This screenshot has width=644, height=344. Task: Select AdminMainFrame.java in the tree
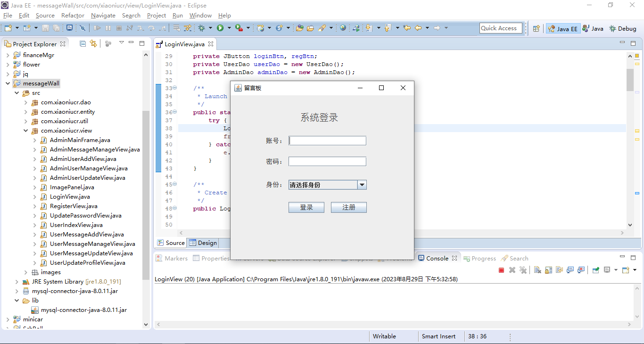[80, 140]
